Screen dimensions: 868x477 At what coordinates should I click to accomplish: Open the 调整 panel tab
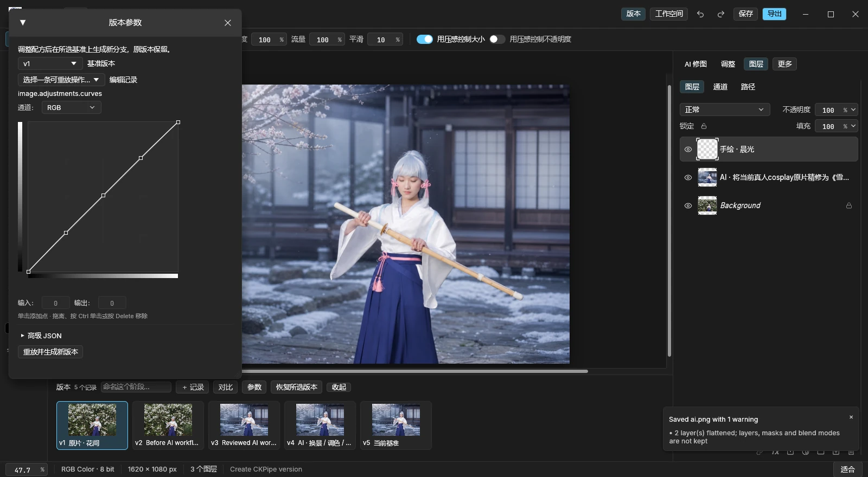728,64
